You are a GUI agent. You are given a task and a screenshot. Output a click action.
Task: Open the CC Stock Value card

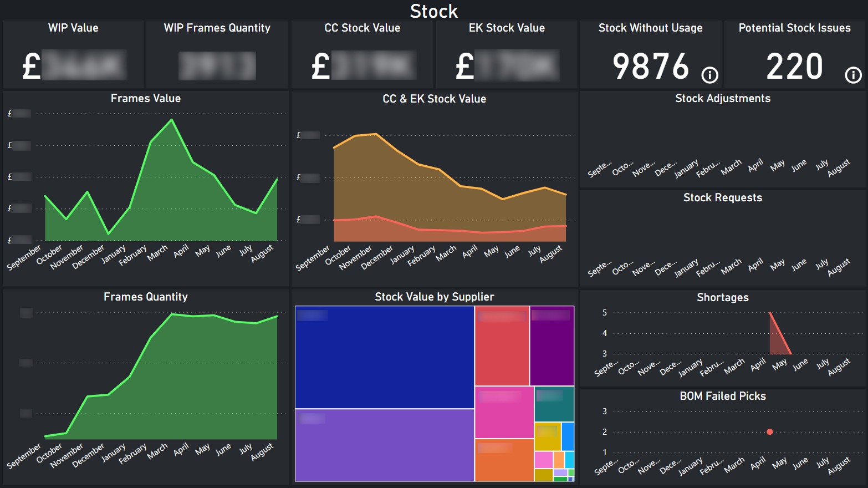tap(362, 54)
